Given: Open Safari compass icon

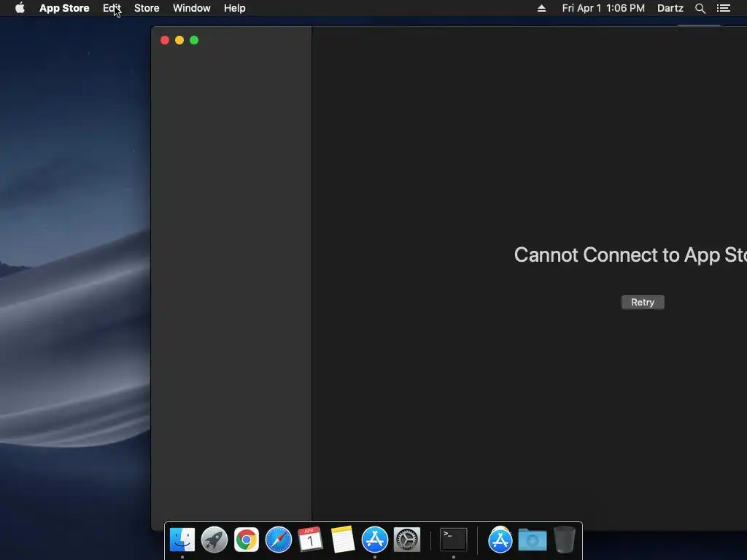Looking at the screenshot, I should 278,540.
